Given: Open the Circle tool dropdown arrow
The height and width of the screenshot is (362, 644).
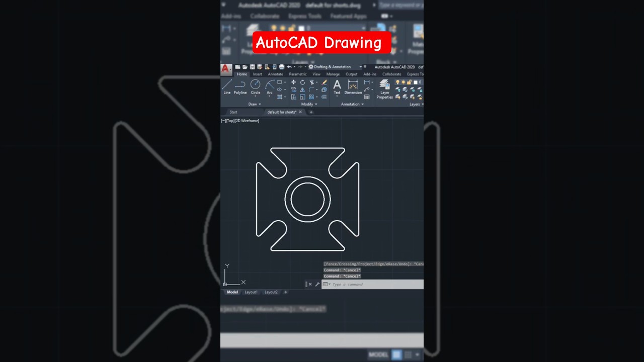Looking at the screenshot, I should pos(255,96).
